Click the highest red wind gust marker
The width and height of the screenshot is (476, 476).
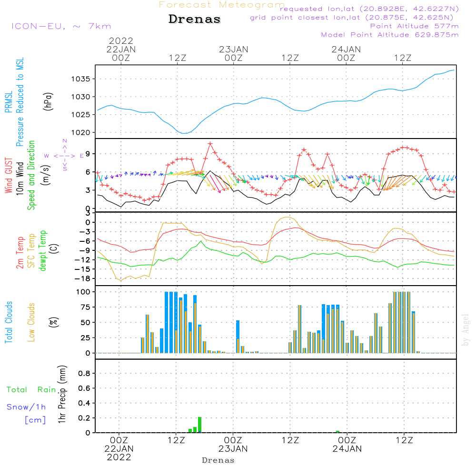[210, 144]
